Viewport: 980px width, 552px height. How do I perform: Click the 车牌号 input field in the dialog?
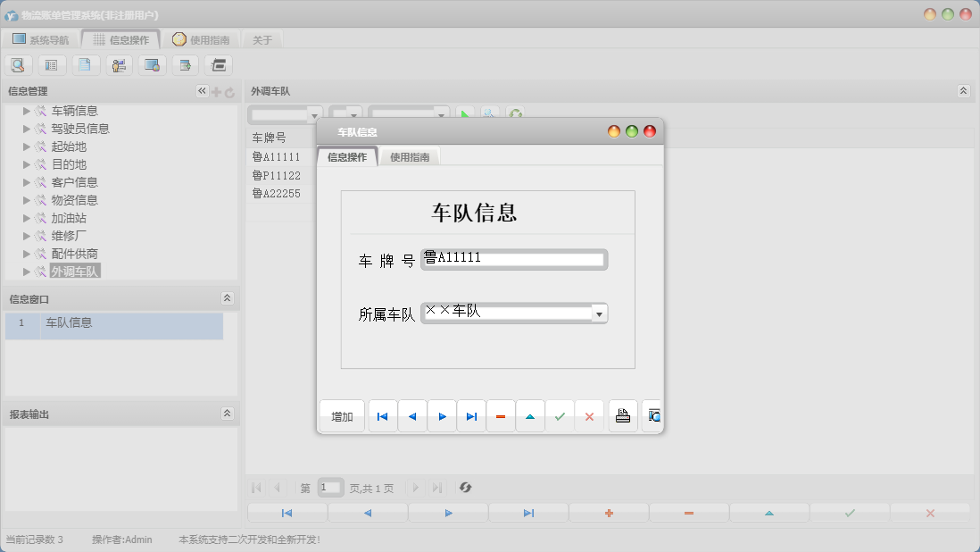[513, 259]
